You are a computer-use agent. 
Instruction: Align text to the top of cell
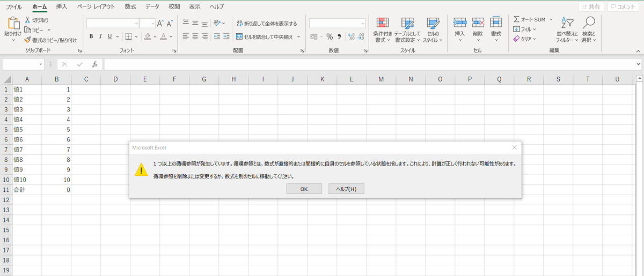pos(186,23)
